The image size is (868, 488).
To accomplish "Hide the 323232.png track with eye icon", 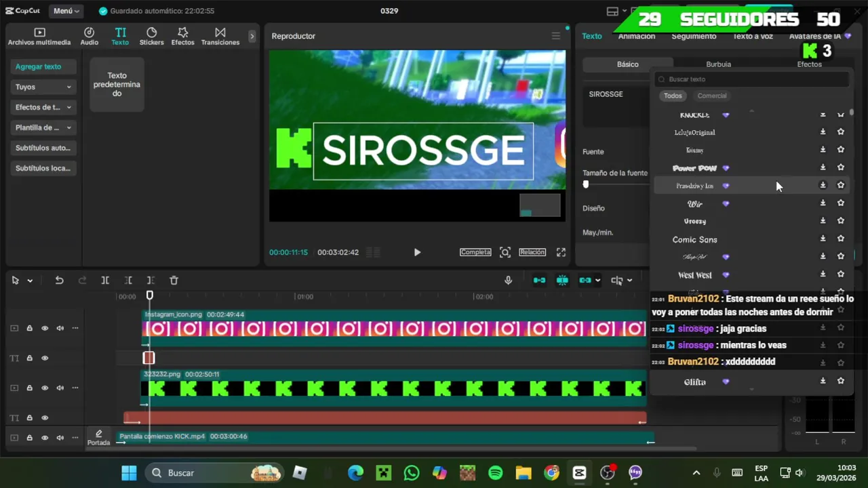I will tap(45, 388).
